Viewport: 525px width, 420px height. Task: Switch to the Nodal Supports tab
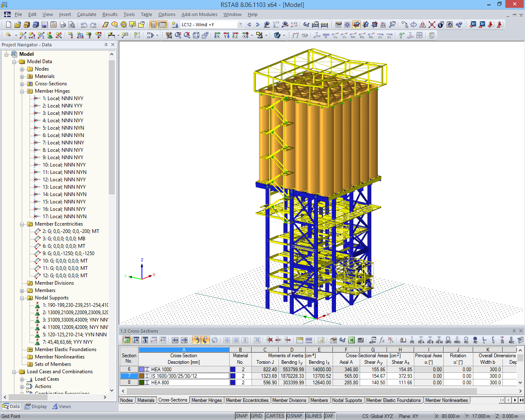[347, 400]
